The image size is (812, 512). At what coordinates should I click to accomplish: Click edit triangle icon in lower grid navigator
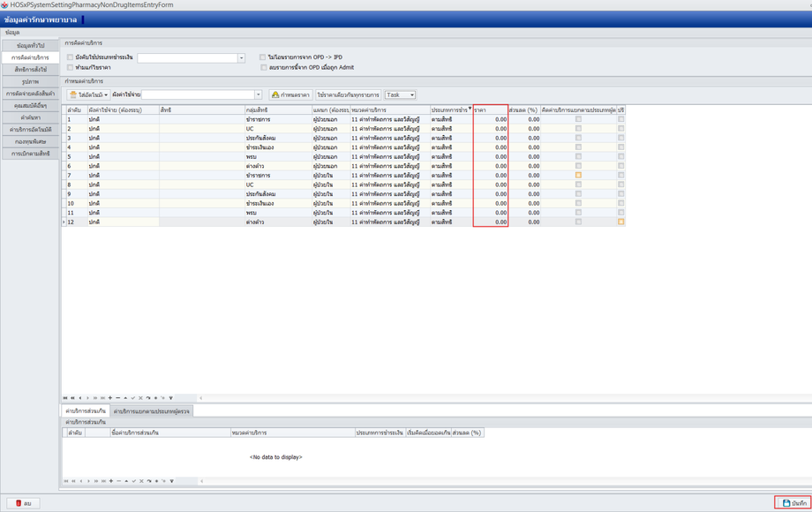[126, 481]
